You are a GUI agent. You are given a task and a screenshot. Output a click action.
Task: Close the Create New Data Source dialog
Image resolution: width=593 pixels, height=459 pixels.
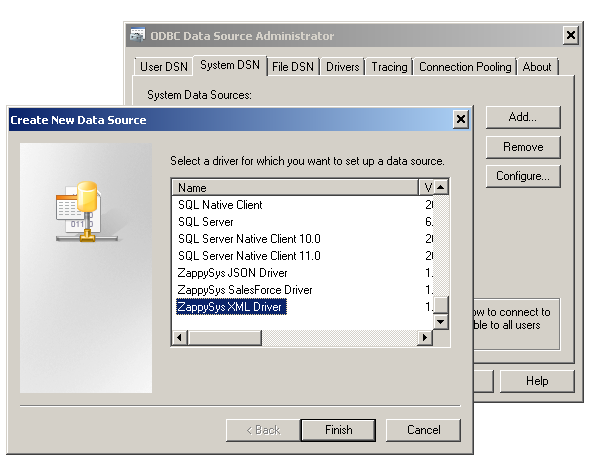[x=461, y=119]
